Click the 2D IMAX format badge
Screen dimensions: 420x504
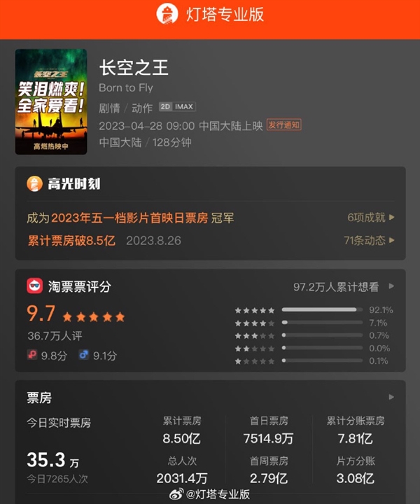[177, 106]
